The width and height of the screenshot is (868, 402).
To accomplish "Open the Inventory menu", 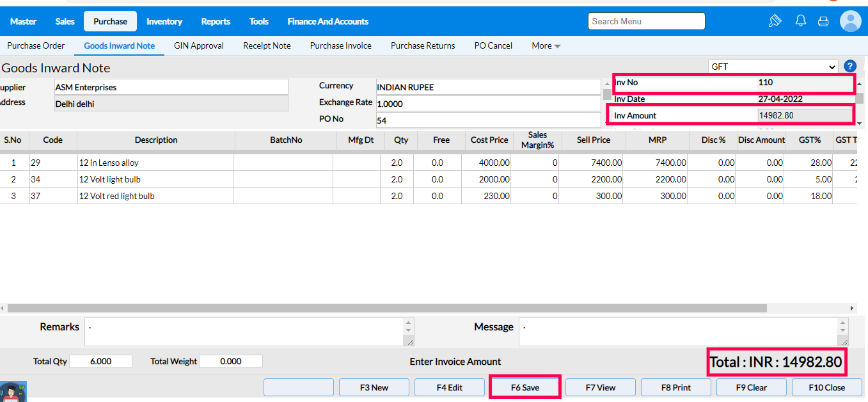I will pos(164,22).
